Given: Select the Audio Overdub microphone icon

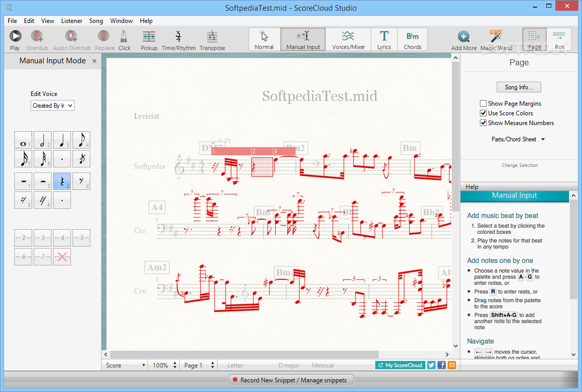Looking at the screenshot, I should [71, 36].
